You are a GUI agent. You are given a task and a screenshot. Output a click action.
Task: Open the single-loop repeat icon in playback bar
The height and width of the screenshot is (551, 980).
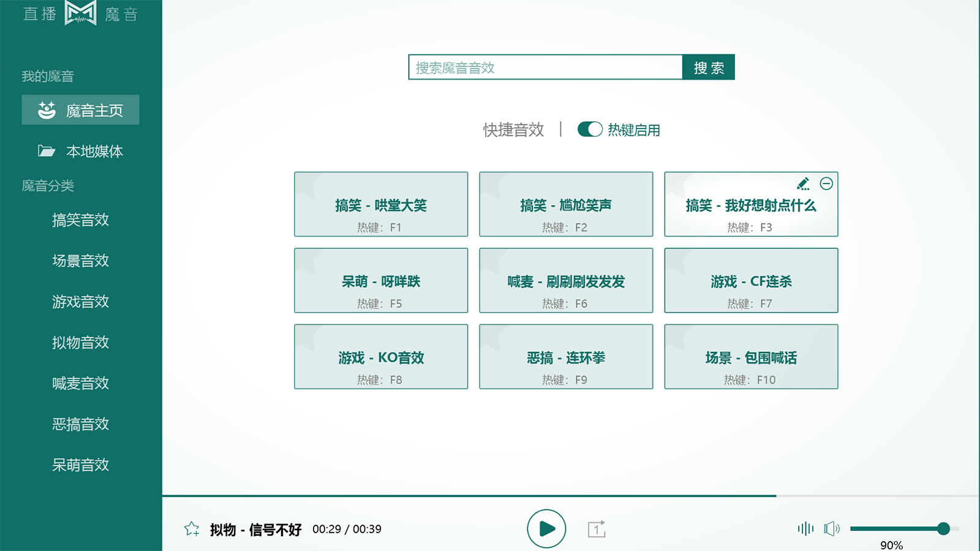point(597,529)
